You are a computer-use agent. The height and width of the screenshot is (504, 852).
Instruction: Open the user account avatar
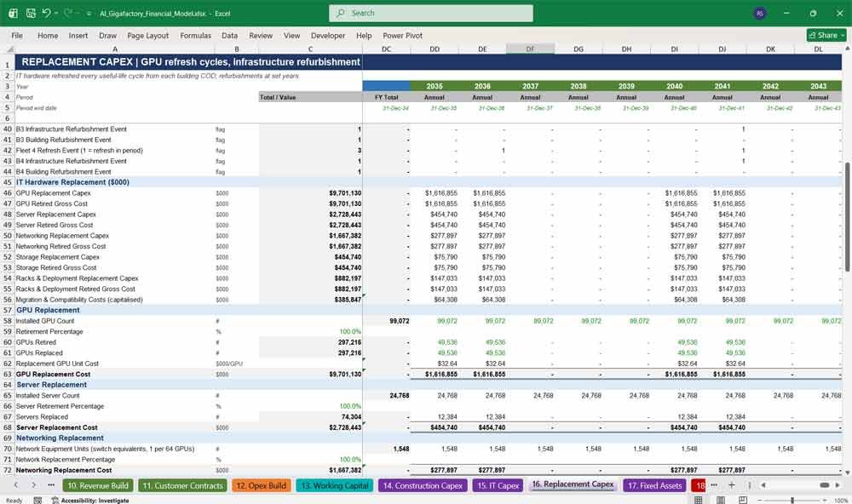(760, 13)
